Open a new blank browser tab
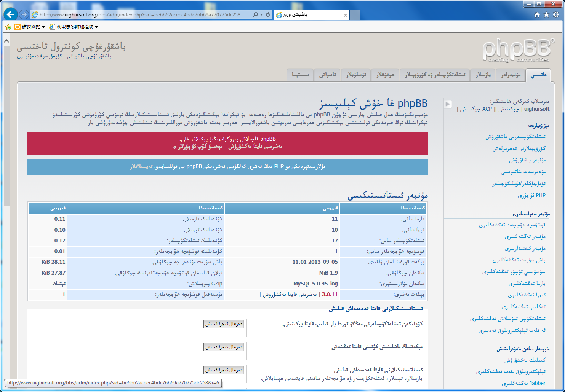 coord(355,15)
